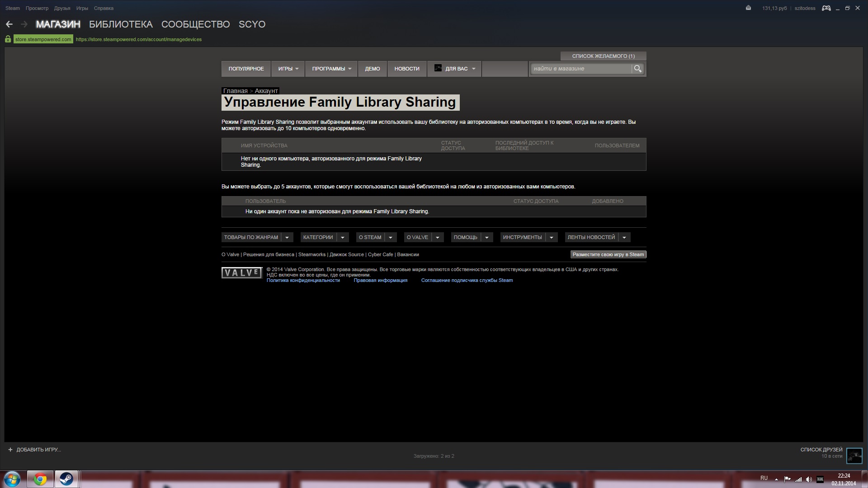Image resolution: width=868 pixels, height=488 pixels.
Task: Open Политика конфиденциальности link
Action: (x=303, y=280)
